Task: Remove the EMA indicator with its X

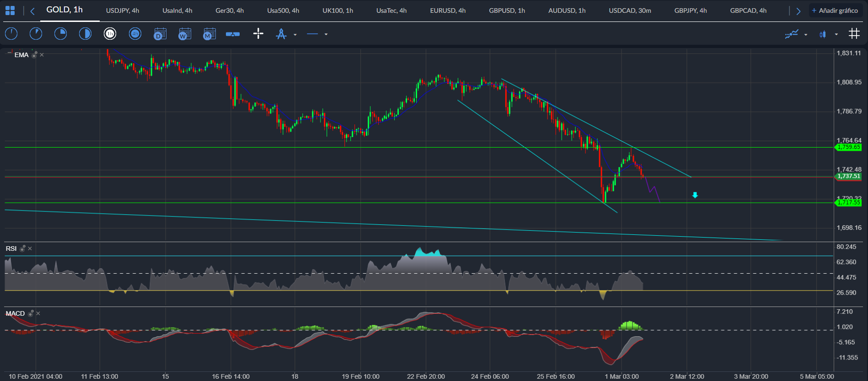Action: click(42, 55)
